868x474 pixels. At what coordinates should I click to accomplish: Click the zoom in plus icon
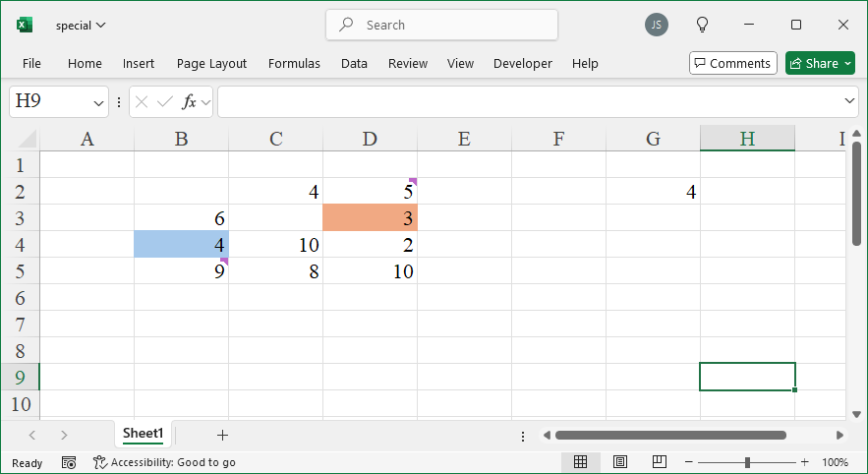pos(804,462)
